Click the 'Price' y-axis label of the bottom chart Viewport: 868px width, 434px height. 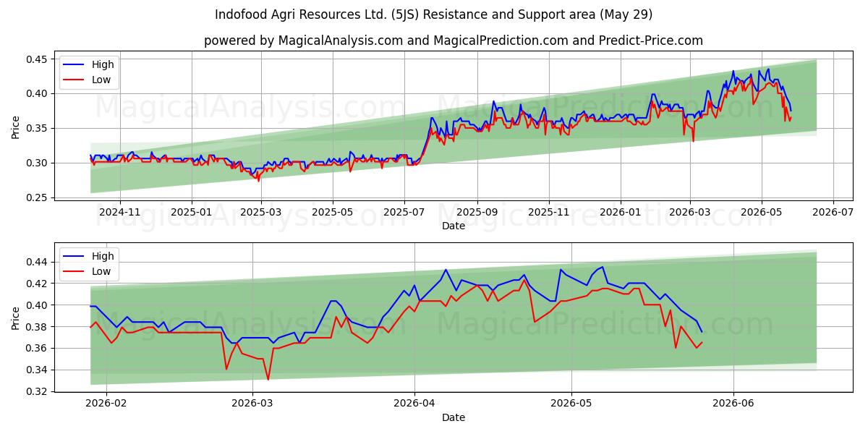[16, 318]
